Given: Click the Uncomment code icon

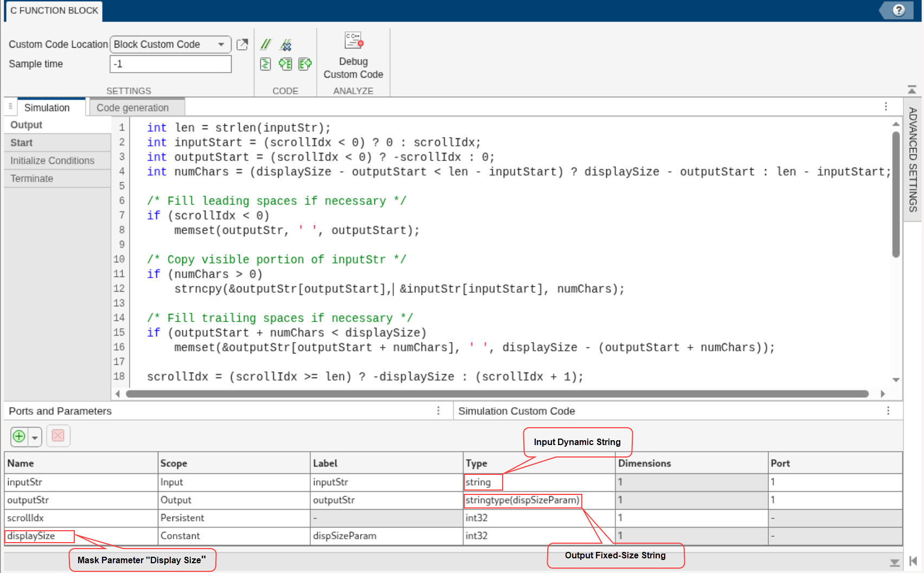Looking at the screenshot, I should pos(286,44).
